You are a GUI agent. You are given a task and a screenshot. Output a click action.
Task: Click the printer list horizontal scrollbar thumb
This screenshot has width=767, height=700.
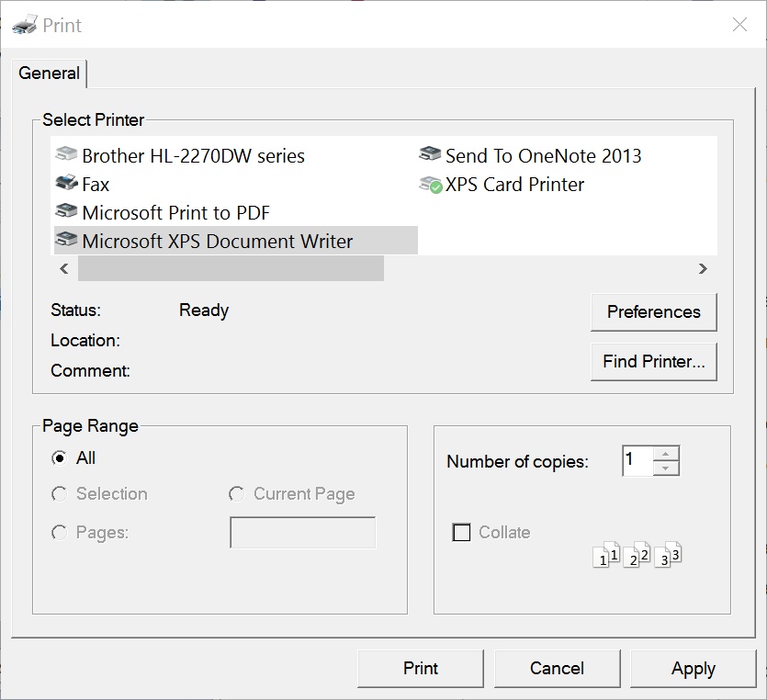[231, 268]
